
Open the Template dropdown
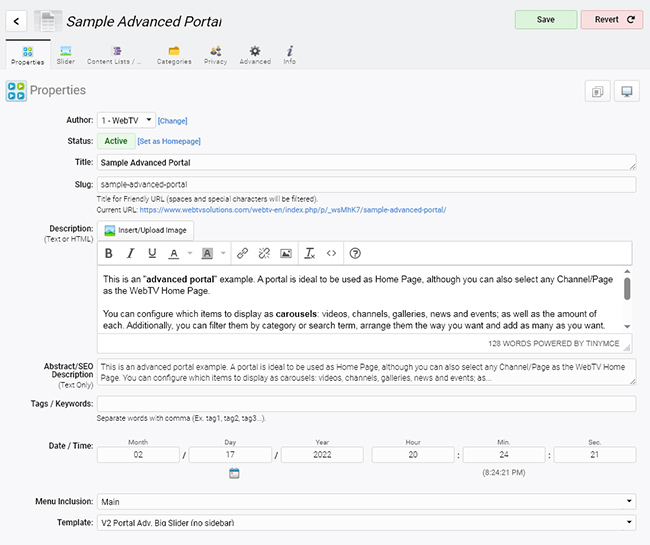click(366, 523)
